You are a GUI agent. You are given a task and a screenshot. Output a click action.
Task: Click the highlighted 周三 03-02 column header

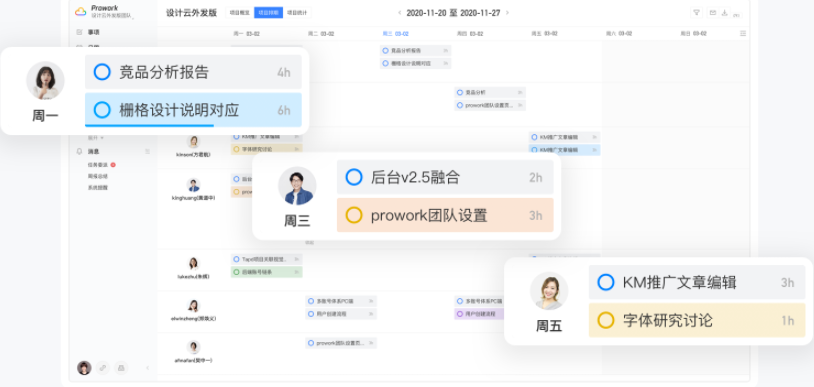pyautogui.click(x=396, y=33)
